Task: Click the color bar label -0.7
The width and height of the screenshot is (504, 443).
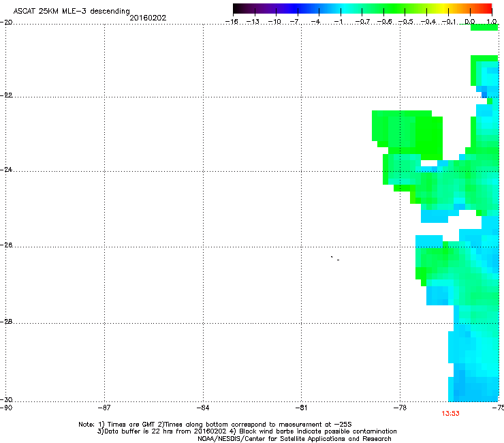Action: [362, 22]
